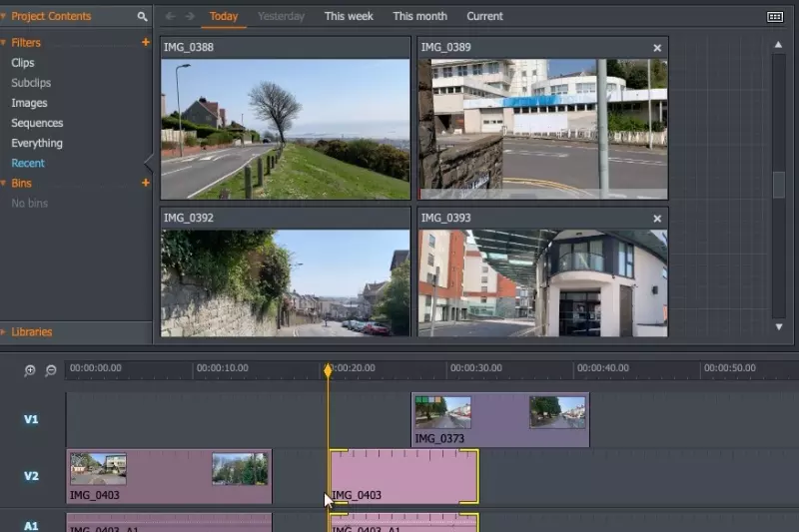Switch to the Today tab
799x532 pixels.
pyautogui.click(x=224, y=16)
